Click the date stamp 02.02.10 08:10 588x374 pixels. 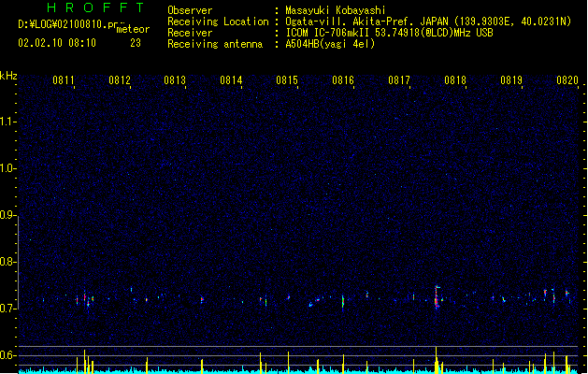[x=57, y=43]
